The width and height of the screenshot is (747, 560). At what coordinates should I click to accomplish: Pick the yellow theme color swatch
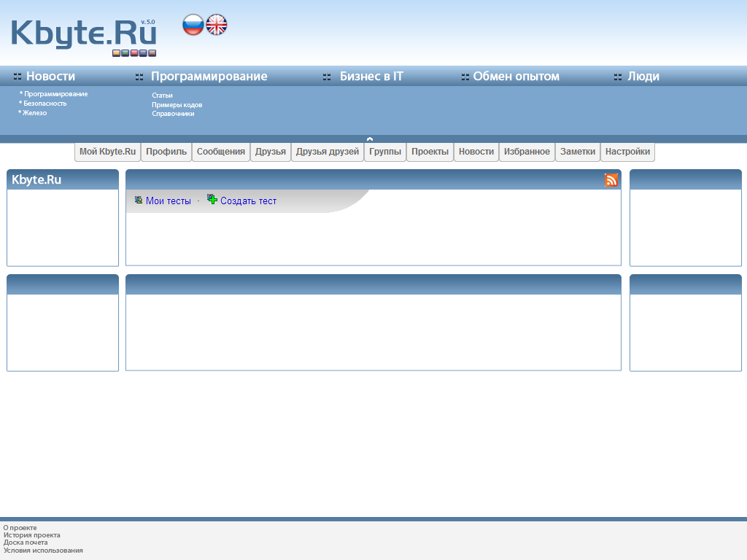tap(116, 53)
